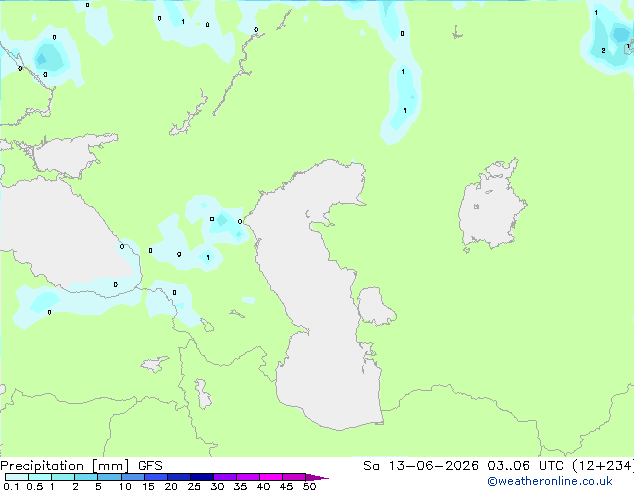
Task: Click the 'Precipitation [mm]' title text
Action: point(64,466)
